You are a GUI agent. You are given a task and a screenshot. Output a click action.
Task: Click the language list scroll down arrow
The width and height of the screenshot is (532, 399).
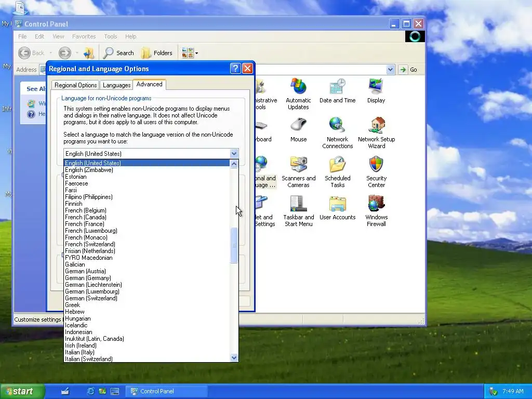point(234,357)
